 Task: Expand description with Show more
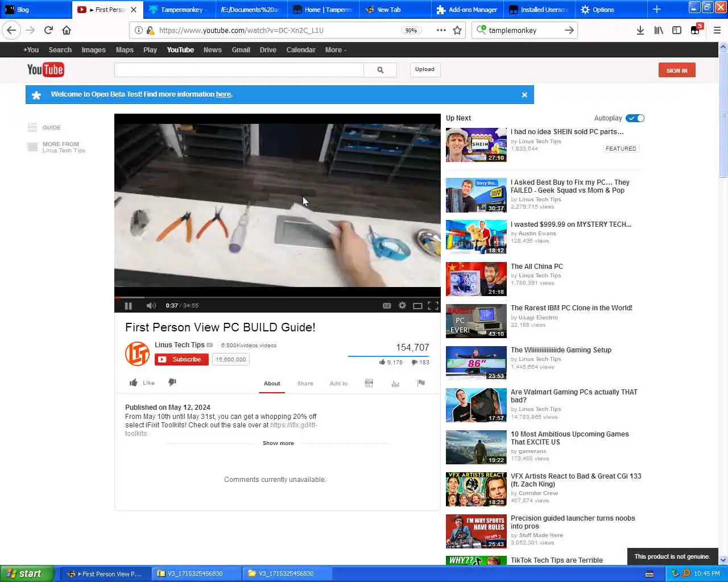(278, 443)
